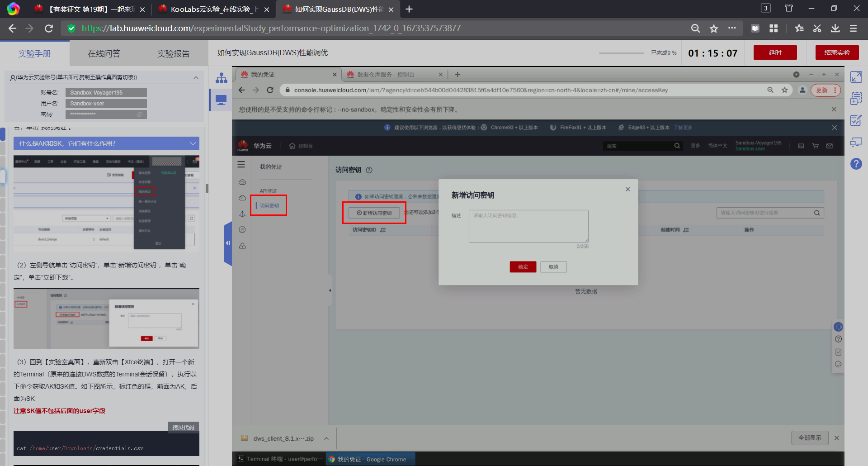868x466 pixels.
Task: Toggle password visibility eye icon
Action: (140, 114)
